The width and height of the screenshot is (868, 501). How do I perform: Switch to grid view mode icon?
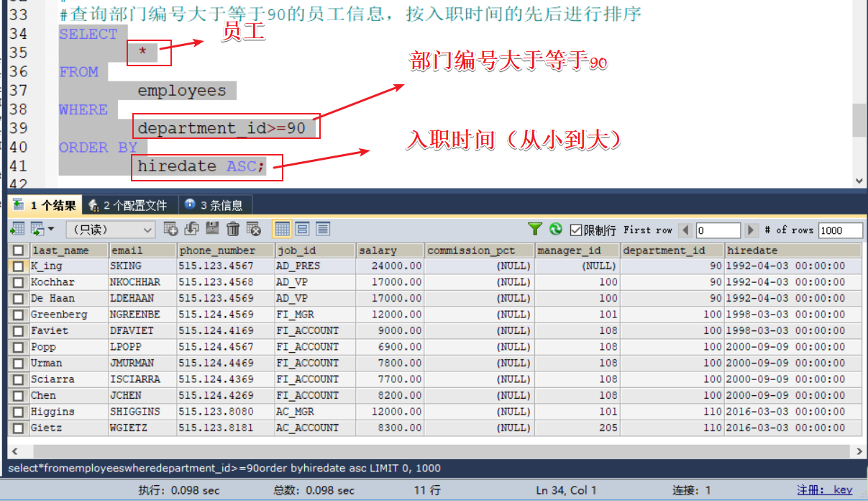coord(283,230)
